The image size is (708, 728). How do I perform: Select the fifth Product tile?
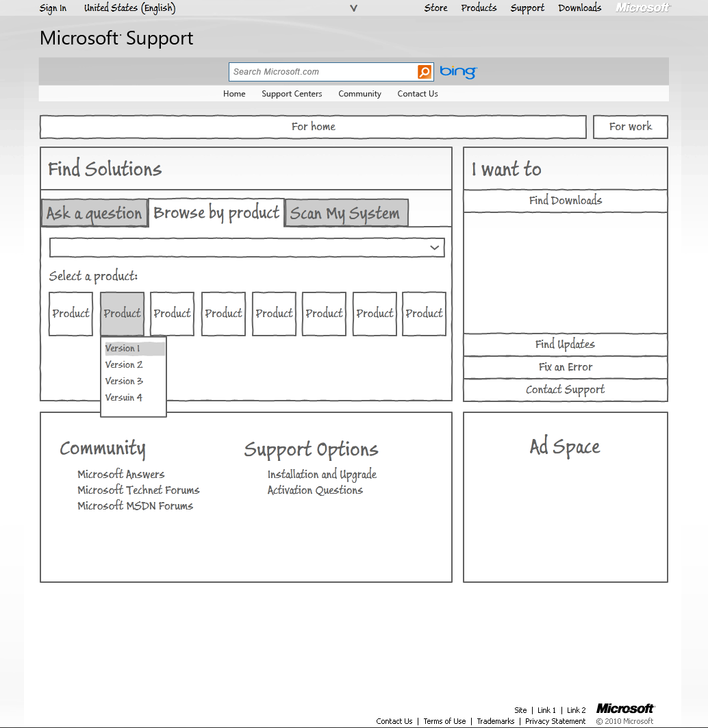coord(274,314)
